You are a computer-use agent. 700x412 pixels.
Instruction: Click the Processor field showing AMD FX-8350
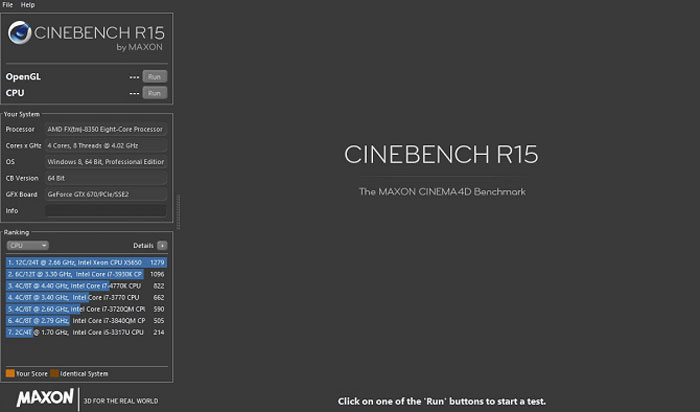pyautogui.click(x=106, y=129)
